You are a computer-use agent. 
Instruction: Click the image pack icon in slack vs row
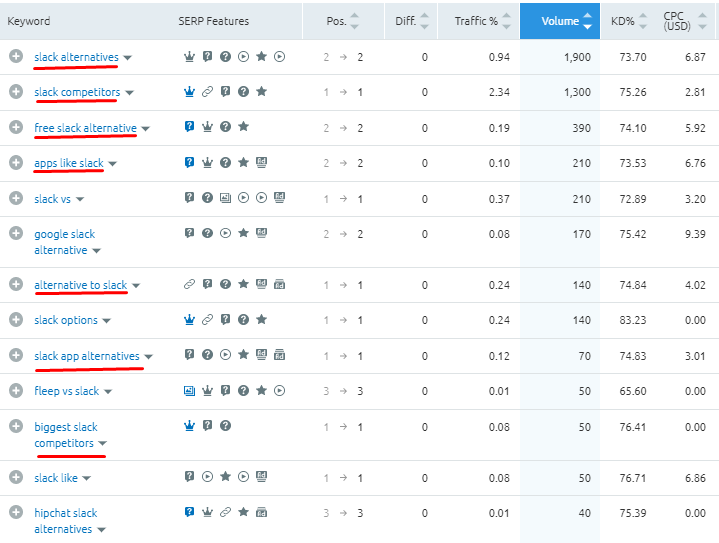[225, 198]
